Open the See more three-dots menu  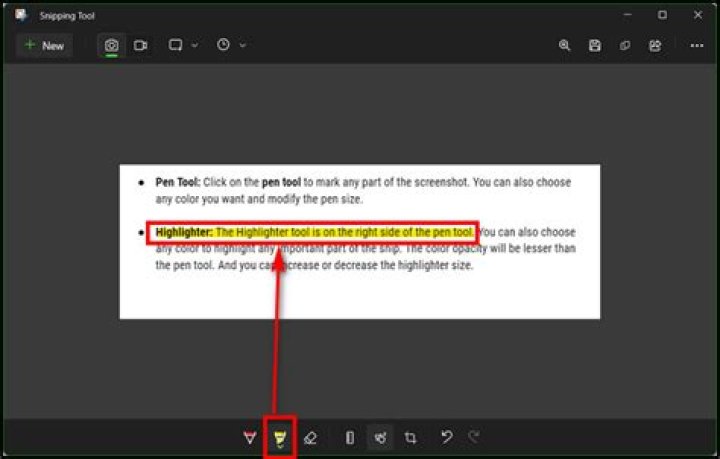pyautogui.click(x=697, y=46)
